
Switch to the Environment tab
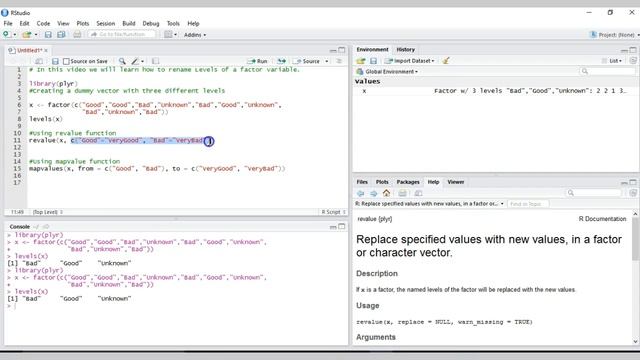tap(372, 49)
